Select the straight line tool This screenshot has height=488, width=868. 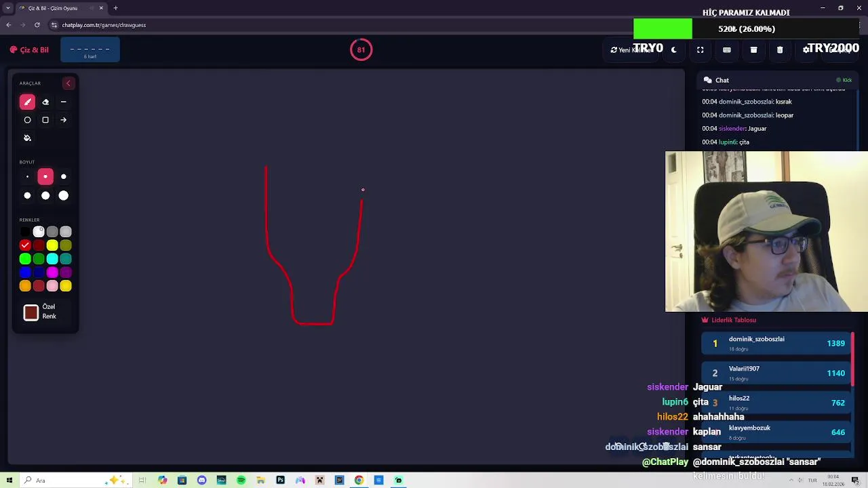[64, 102]
